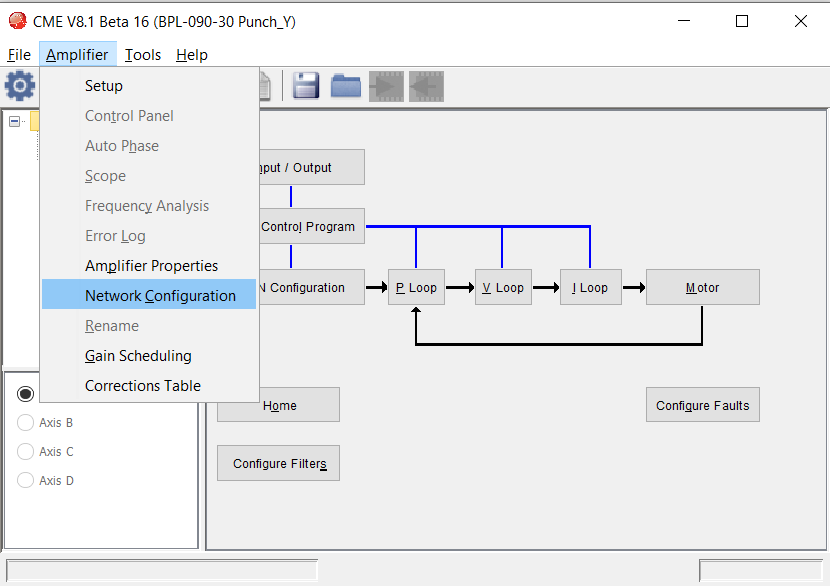
Task: Open the Motor configuration block
Action: 702,287
